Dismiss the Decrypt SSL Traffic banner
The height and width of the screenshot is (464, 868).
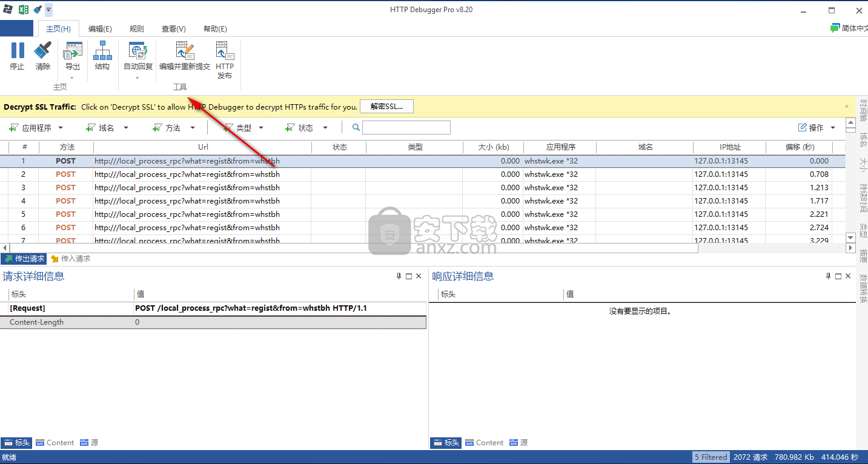[x=847, y=107]
